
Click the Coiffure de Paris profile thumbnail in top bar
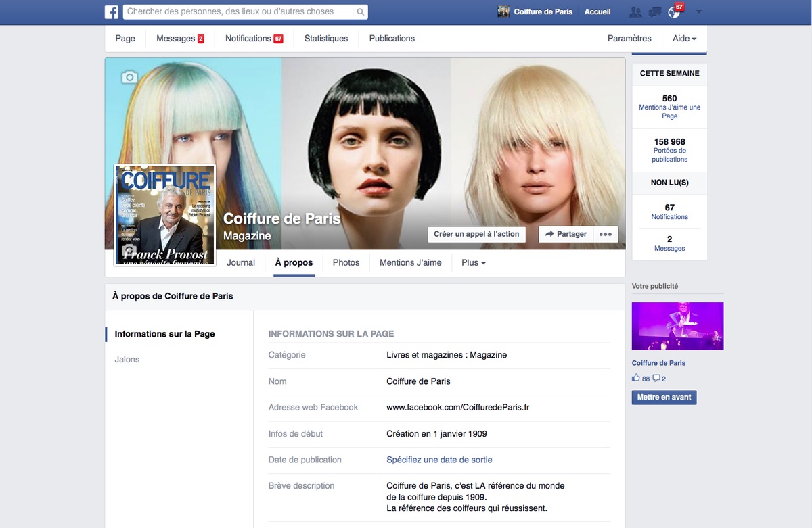(x=503, y=11)
